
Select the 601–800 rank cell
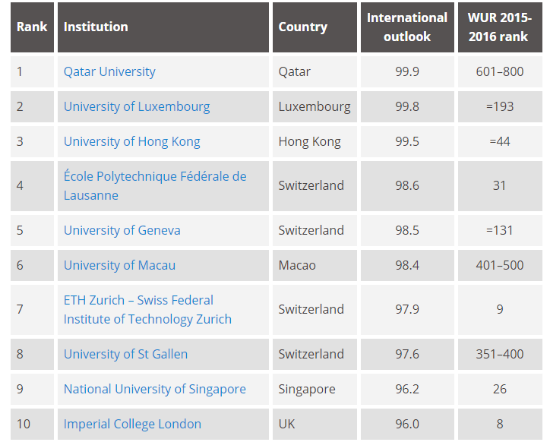[x=500, y=72]
